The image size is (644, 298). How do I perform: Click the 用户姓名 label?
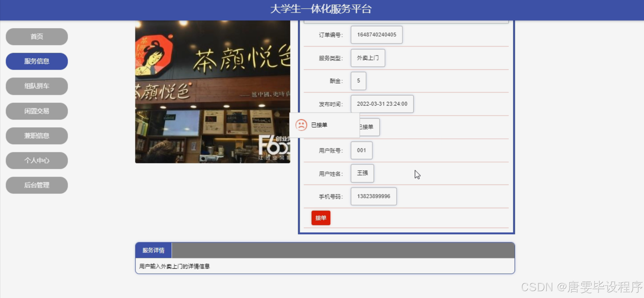click(331, 174)
